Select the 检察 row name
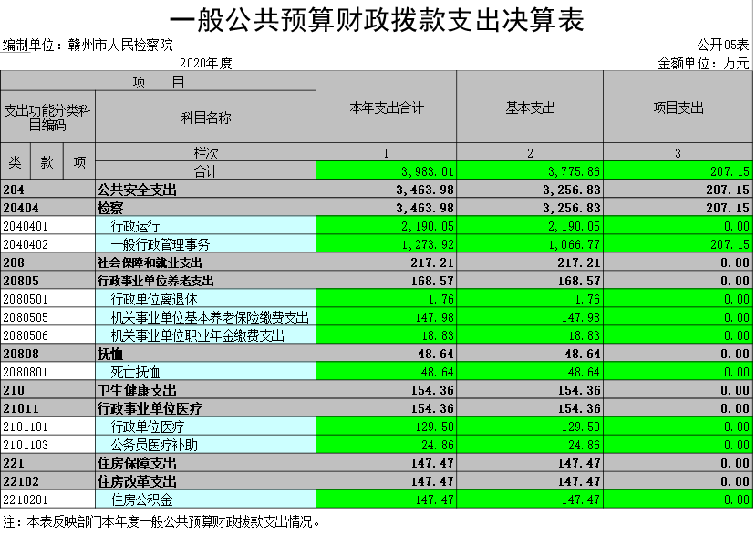This screenshot has width=756, height=535. (x=110, y=208)
